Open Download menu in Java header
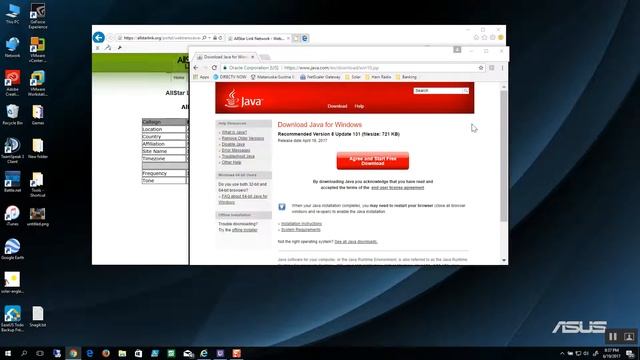The height and width of the screenshot is (360, 640). point(337,106)
